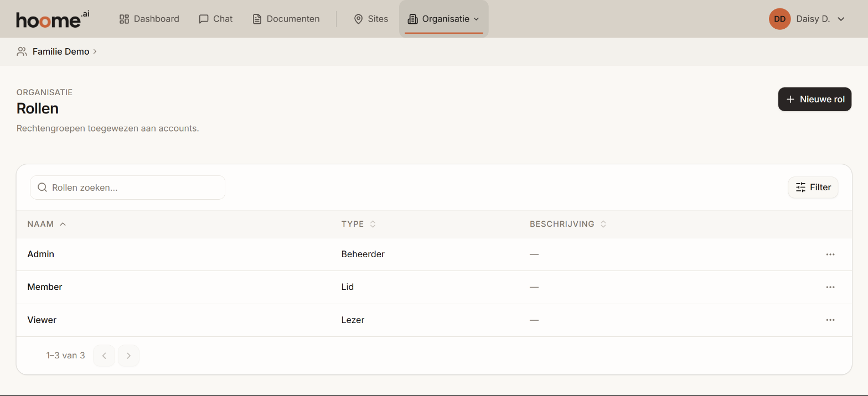Viewport: 868px width, 396px height.
Task: Create a new role with Nieuwe rol
Action: click(815, 100)
